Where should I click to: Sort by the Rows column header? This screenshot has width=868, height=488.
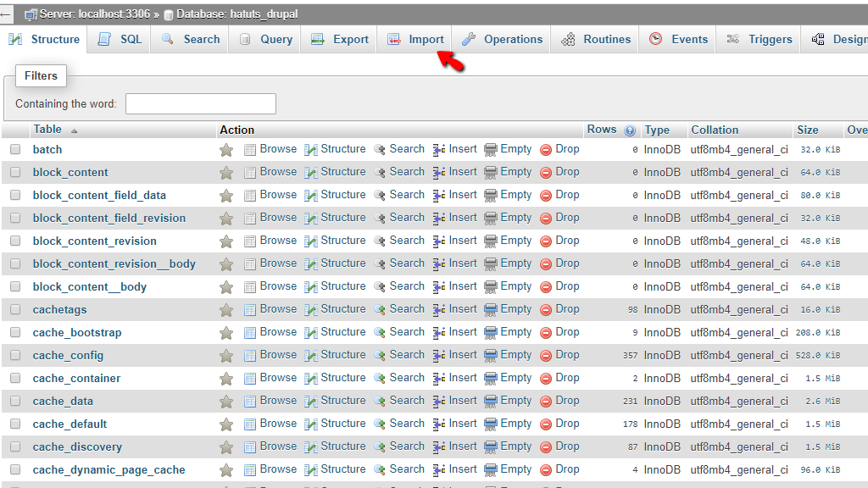pyautogui.click(x=600, y=130)
